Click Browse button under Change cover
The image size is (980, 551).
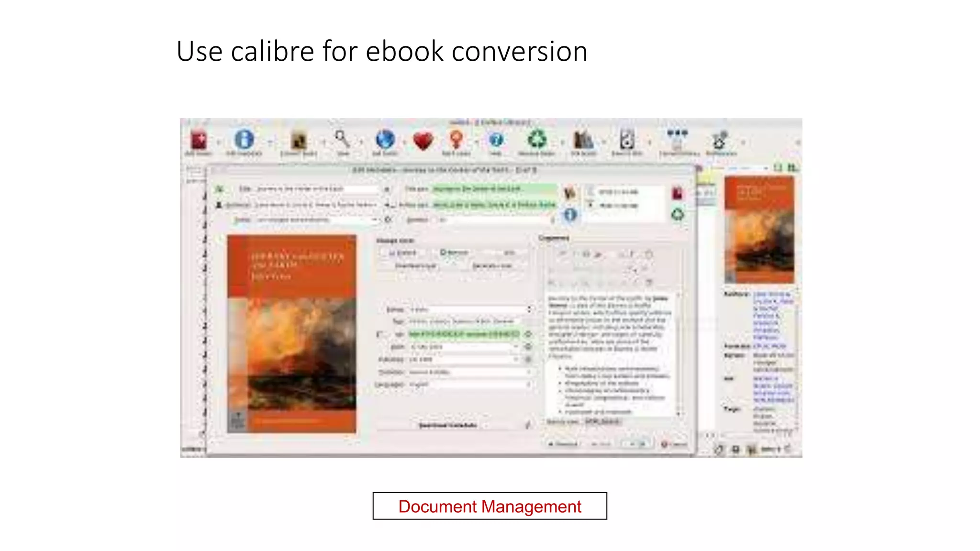(403, 253)
